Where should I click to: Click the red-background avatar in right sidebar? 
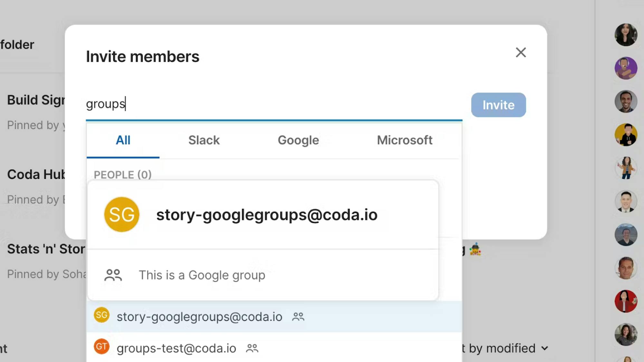click(626, 301)
